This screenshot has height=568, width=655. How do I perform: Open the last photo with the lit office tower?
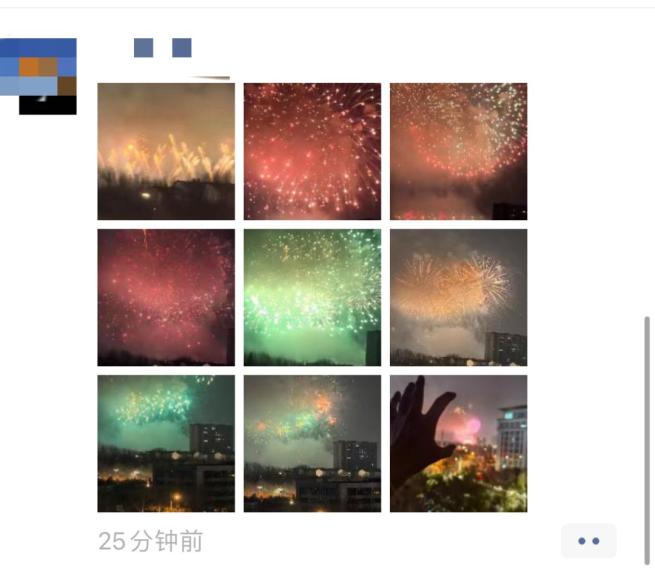(x=459, y=444)
